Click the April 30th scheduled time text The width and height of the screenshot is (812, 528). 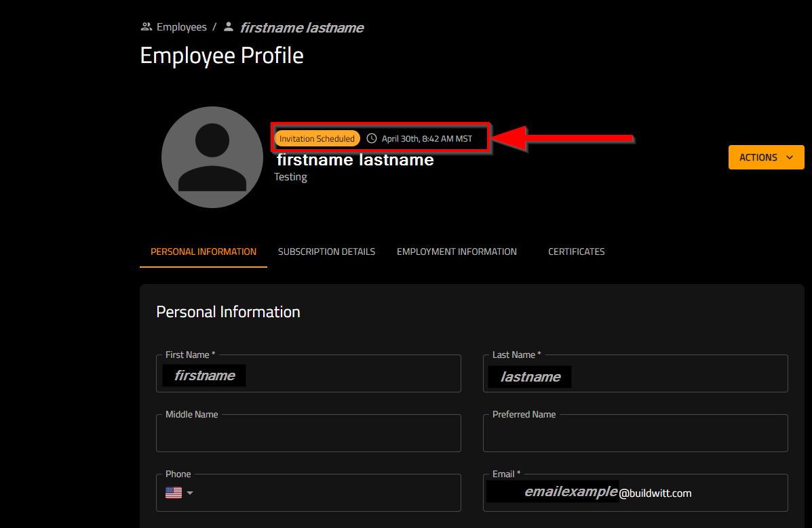(x=427, y=138)
